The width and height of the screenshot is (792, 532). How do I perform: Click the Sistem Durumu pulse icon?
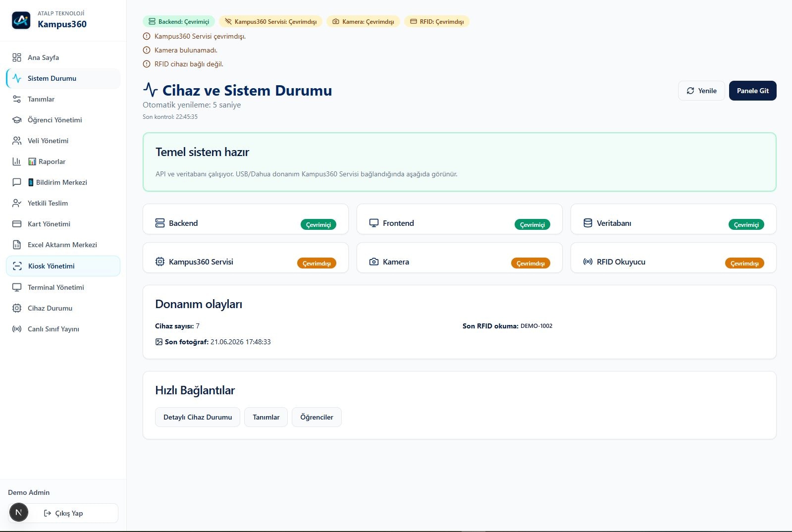(x=17, y=78)
